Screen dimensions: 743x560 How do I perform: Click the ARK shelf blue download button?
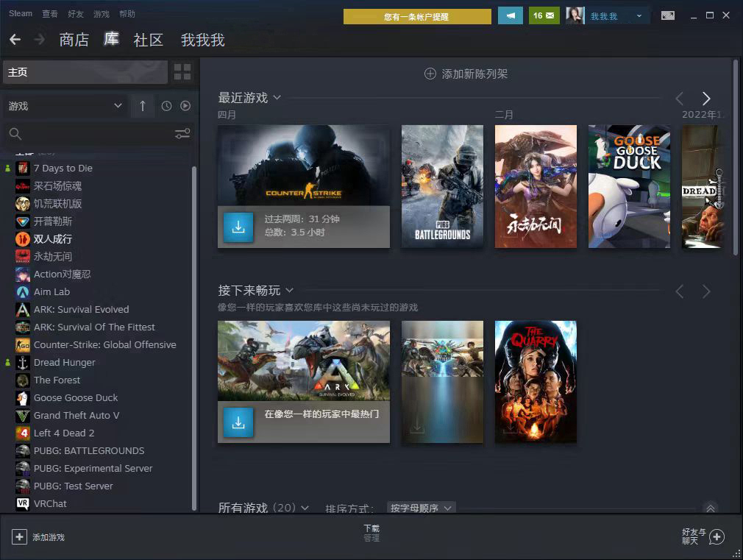pyautogui.click(x=238, y=422)
